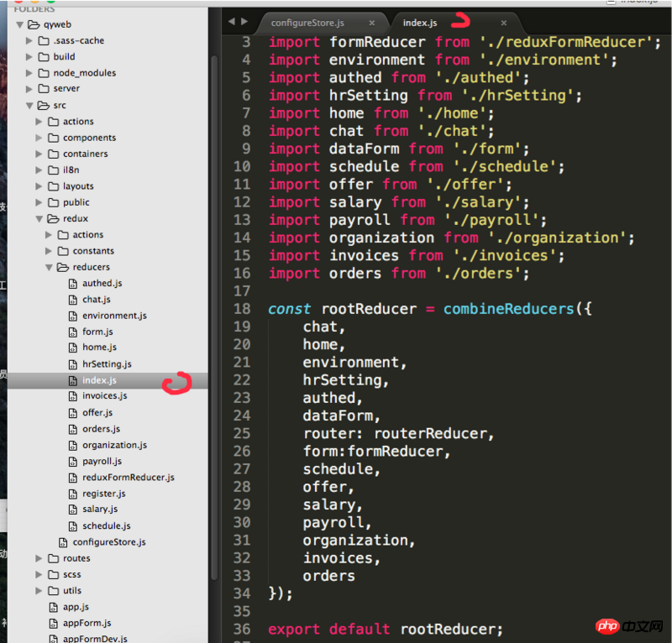
Task: Expand the build folder
Action: coord(29,57)
